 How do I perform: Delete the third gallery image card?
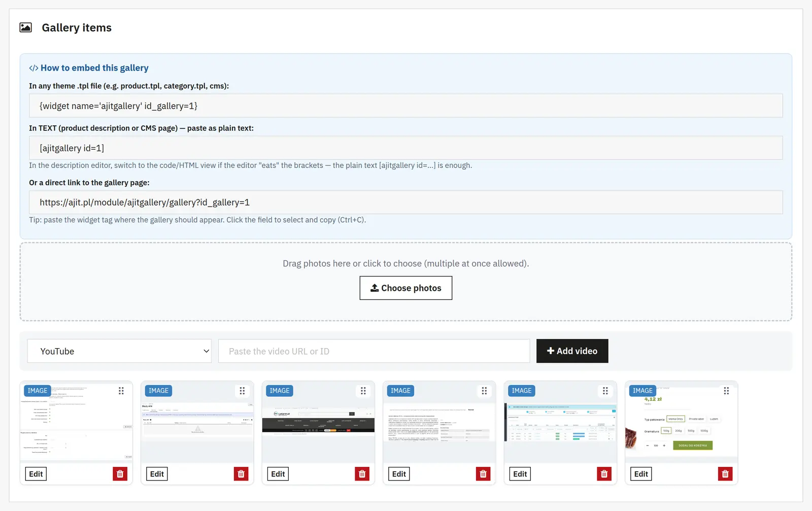[x=362, y=474]
